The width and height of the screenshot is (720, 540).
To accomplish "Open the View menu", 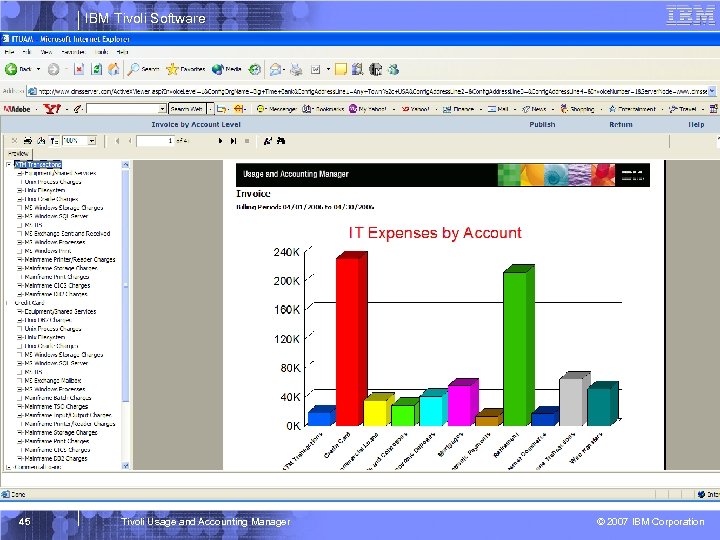I will 46,52.
